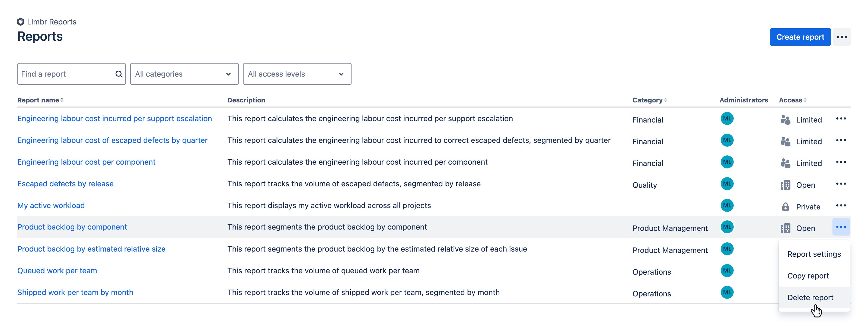Viewport: 868px width, 326px height.
Task: Sort by Report name column
Action: (x=40, y=100)
